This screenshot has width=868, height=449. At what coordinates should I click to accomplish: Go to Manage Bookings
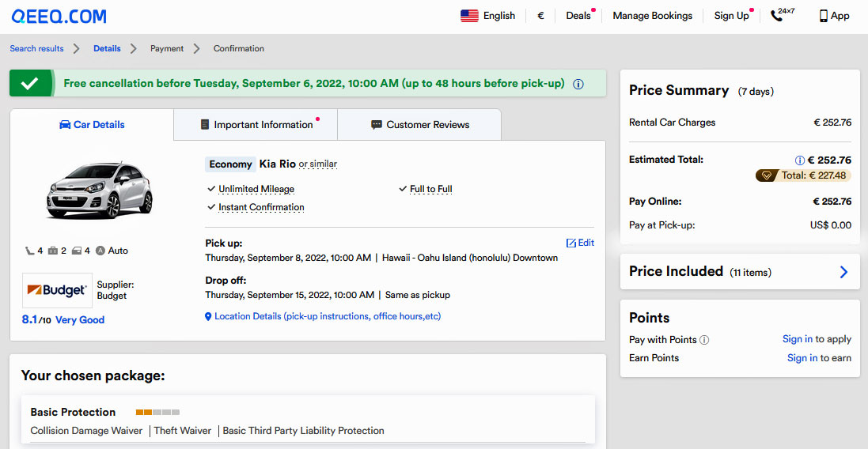(x=652, y=16)
